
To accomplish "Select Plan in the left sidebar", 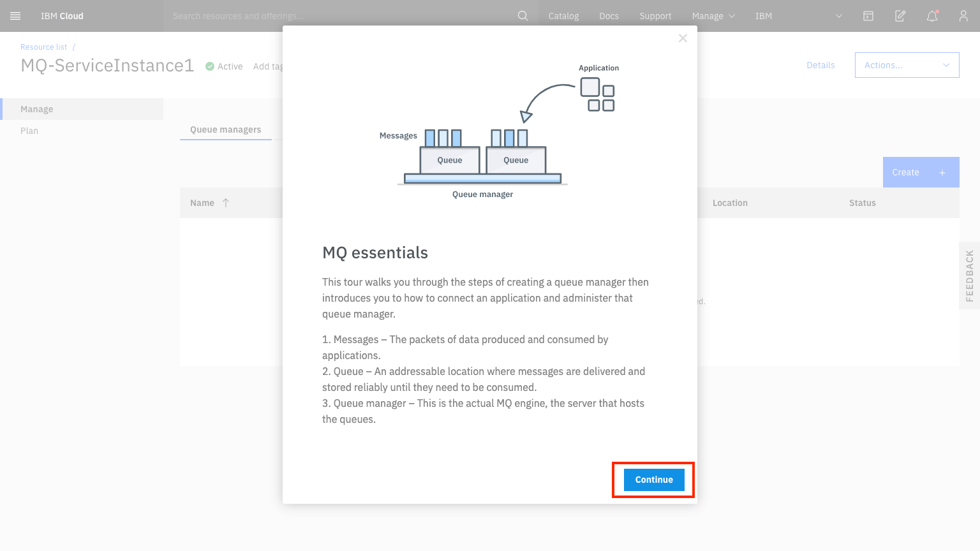I will click(29, 130).
